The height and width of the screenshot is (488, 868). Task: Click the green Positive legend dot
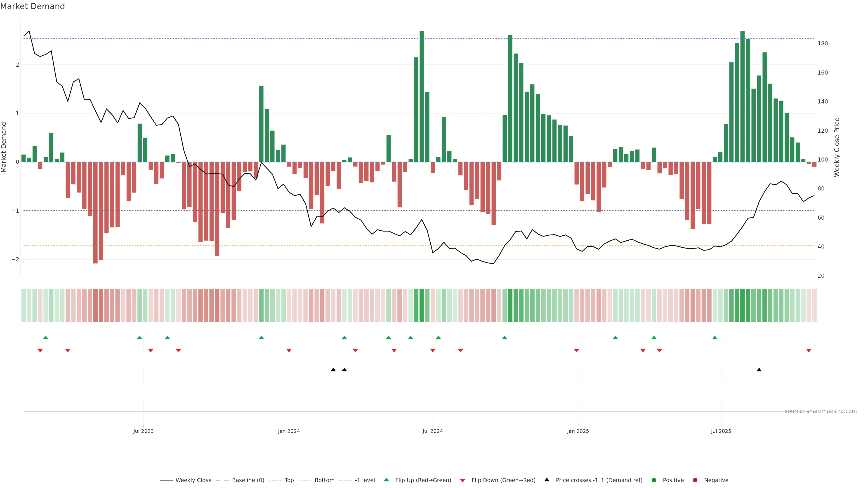pyautogui.click(x=654, y=480)
